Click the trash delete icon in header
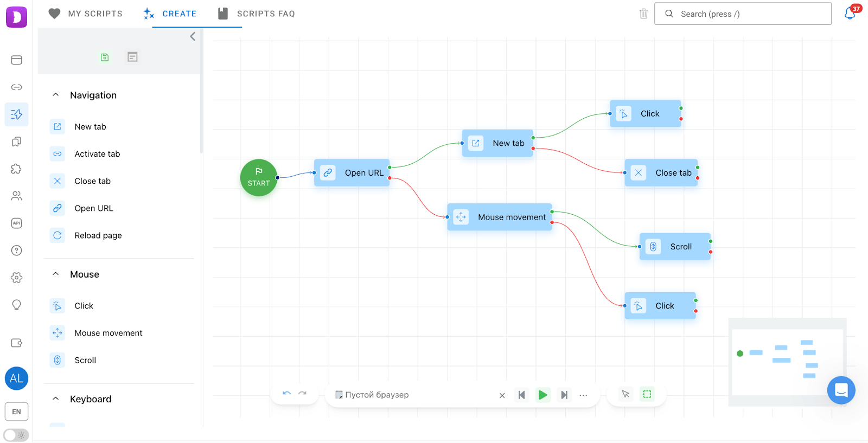868x443 pixels. coord(643,14)
